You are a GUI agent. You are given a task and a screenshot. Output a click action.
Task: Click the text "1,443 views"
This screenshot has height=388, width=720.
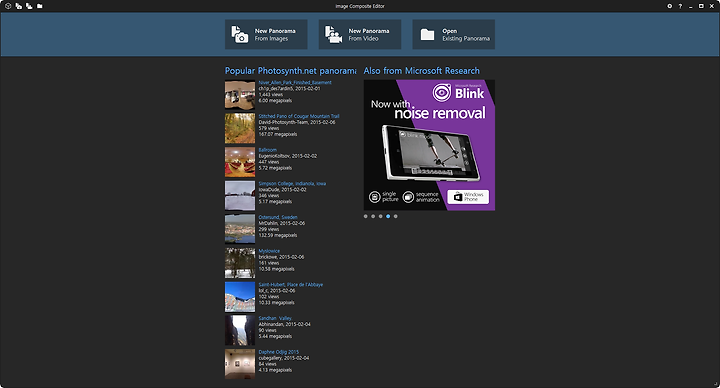[x=270, y=95]
